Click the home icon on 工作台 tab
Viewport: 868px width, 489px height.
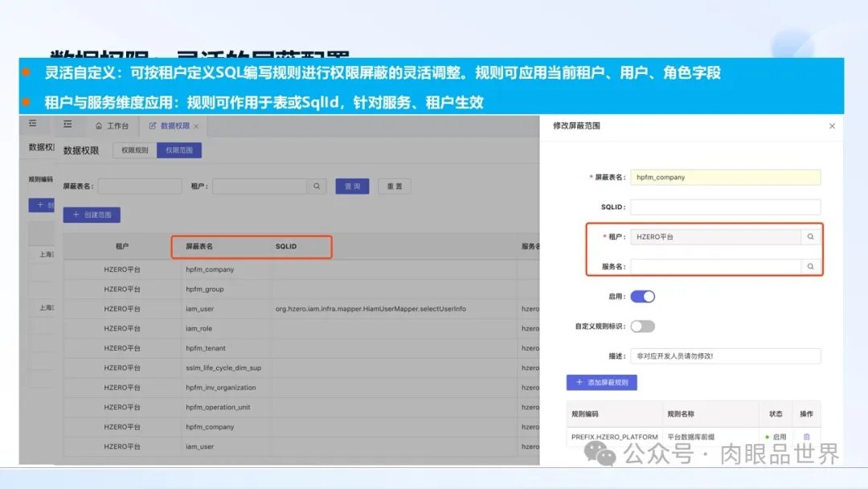pos(99,126)
